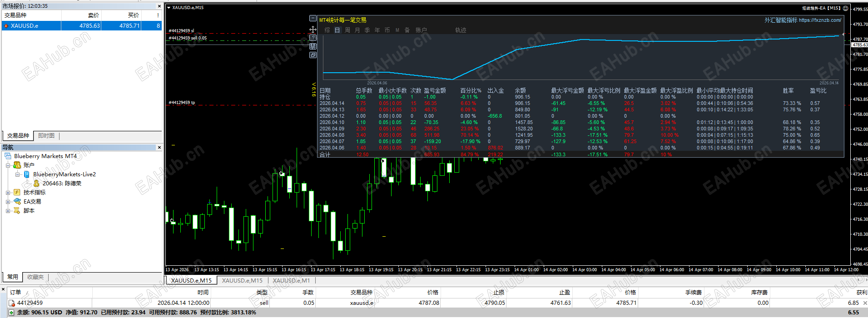Close the navigator 导航 panel
The width and height of the screenshot is (868, 318).
click(159, 147)
